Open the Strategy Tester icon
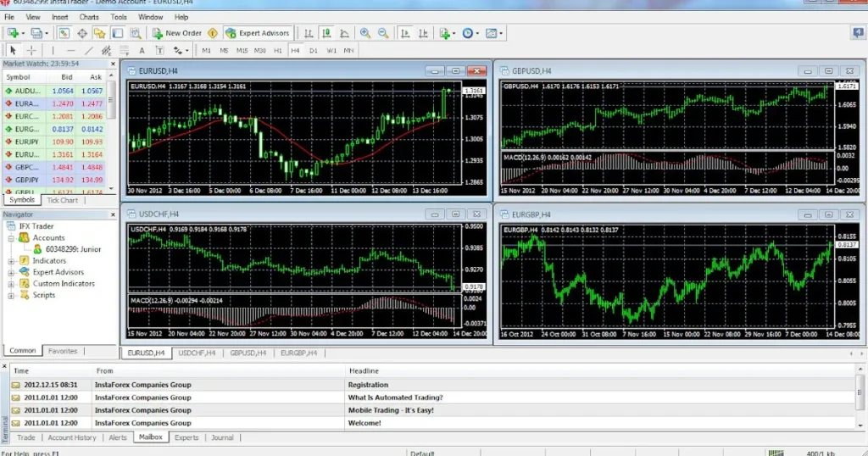The image size is (868, 456). tap(135, 33)
